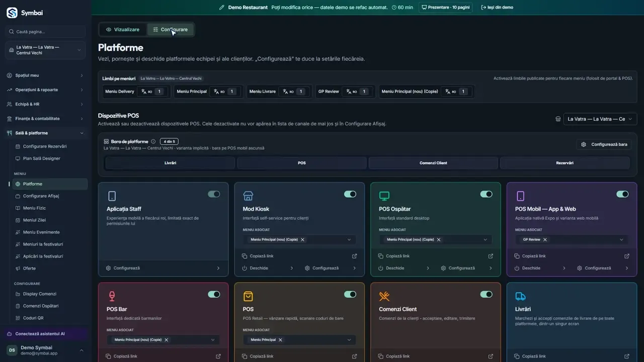Click the pencil icon beside Demo Restaurant
644x362 pixels.
(222, 8)
